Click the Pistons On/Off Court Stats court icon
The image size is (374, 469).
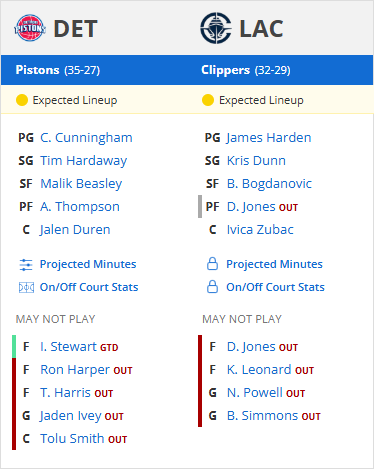point(26,287)
